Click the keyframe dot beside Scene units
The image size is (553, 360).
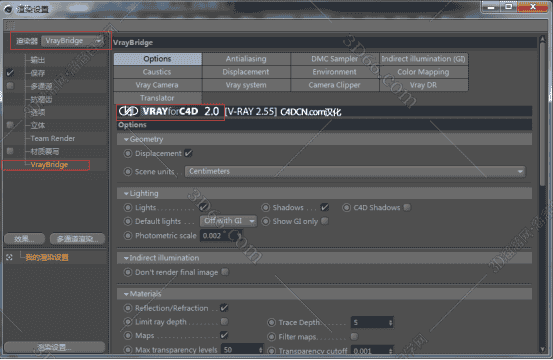coord(128,172)
